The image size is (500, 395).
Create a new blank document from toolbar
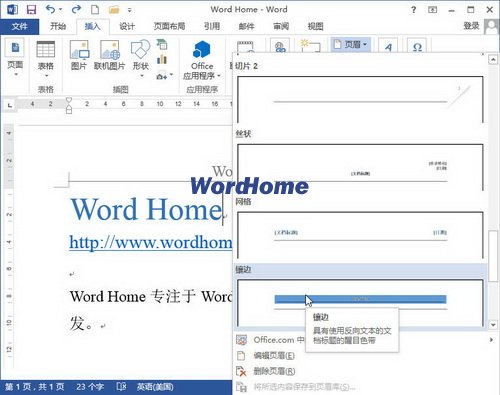(95, 9)
